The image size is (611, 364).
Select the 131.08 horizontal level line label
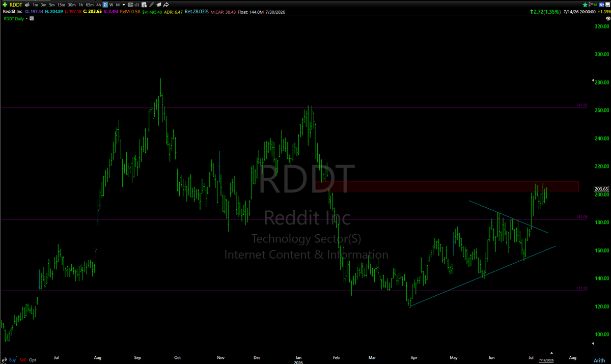[x=582, y=288]
